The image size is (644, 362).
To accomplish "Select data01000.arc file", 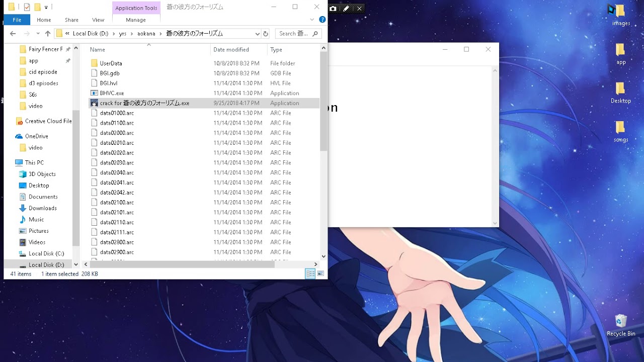I will pos(117,113).
